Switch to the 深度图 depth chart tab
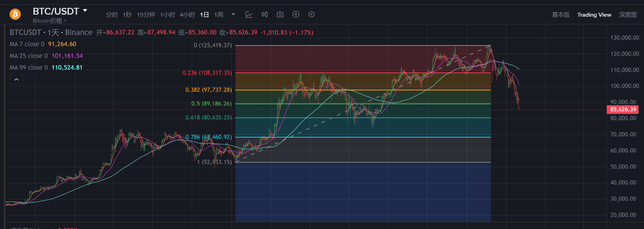 tap(628, 15)
